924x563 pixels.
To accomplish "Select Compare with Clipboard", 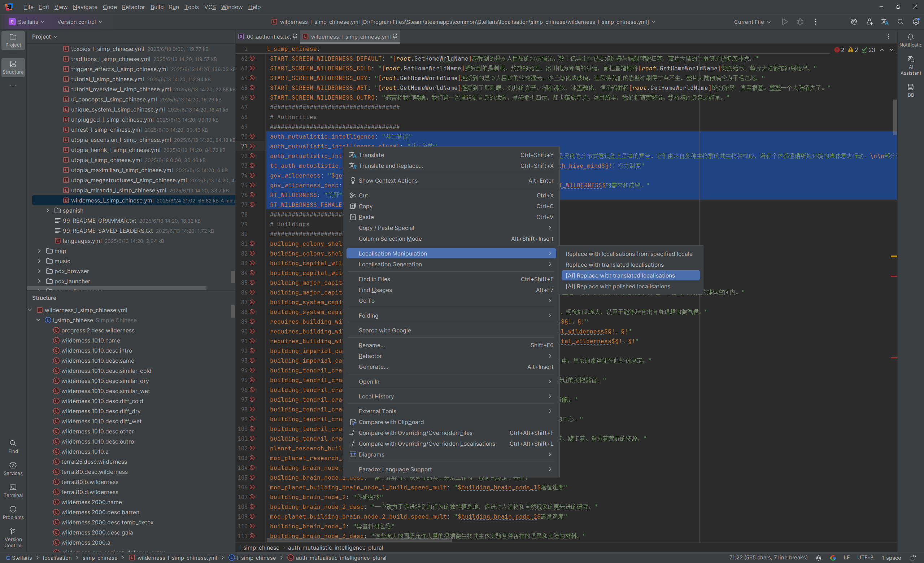I will coord(451,422).
